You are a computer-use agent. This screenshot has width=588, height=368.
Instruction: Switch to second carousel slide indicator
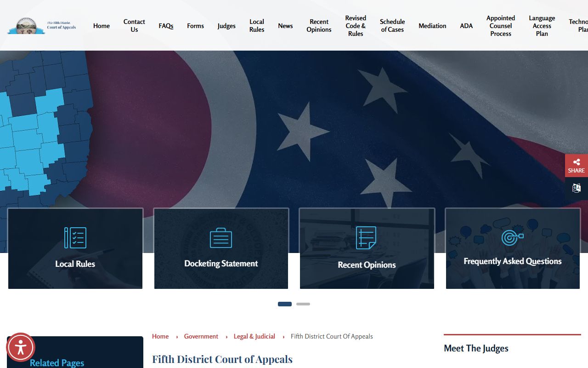(303, 304)
